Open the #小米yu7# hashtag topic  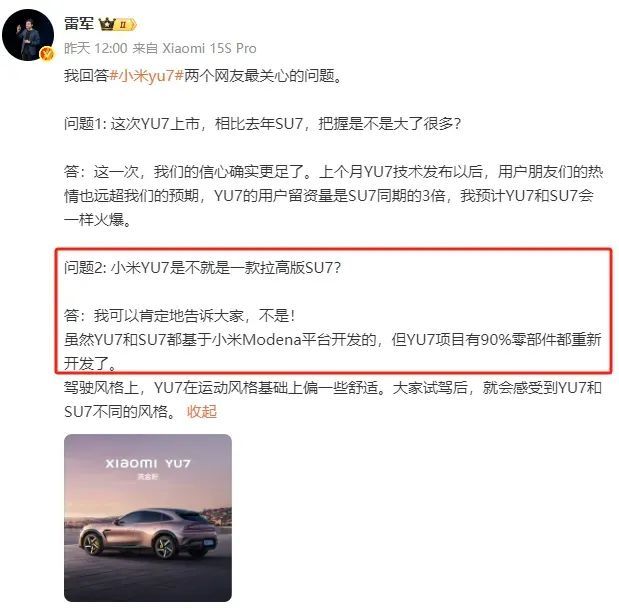tap(146, 76)
